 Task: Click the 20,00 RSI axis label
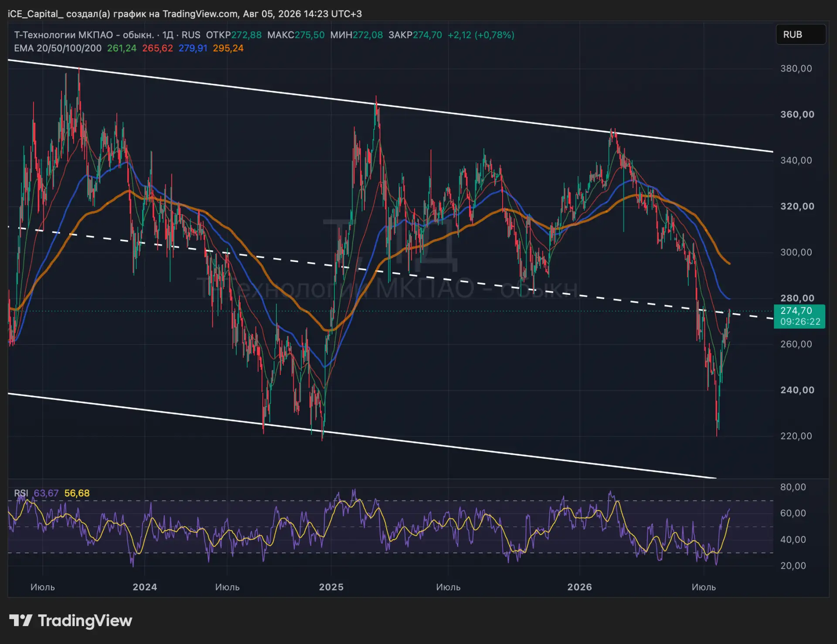793,566
